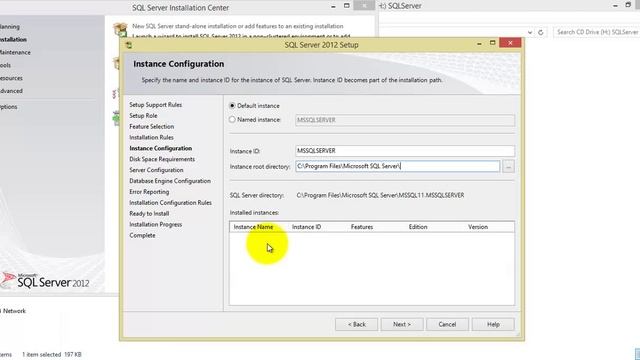Click Setup Role step

coord(143,116)
